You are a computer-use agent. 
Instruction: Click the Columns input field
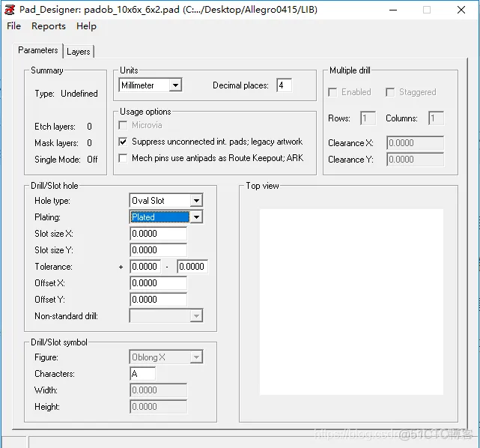coord(437,118)
